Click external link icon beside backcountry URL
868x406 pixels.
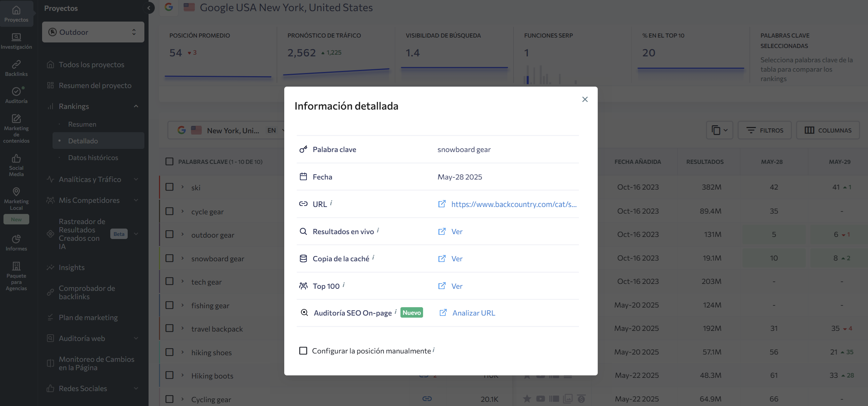point(441,204)
